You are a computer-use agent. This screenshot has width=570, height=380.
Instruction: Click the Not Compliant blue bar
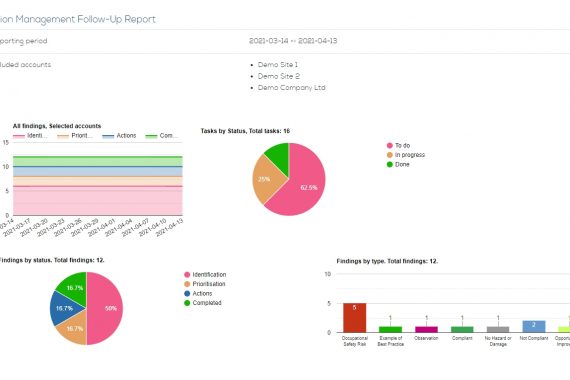pyautogui.click(x=534, y=326)
